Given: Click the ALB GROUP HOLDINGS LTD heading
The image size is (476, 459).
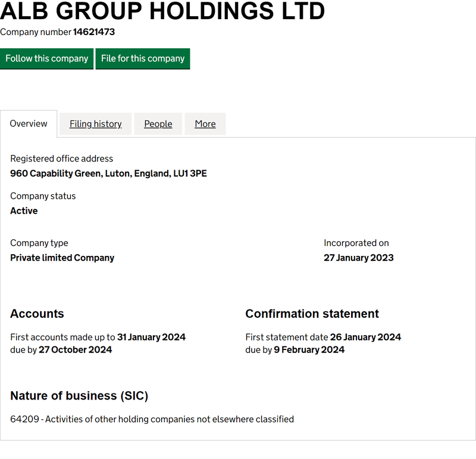Looking at the screenshot, I should [x=162, y=11].
